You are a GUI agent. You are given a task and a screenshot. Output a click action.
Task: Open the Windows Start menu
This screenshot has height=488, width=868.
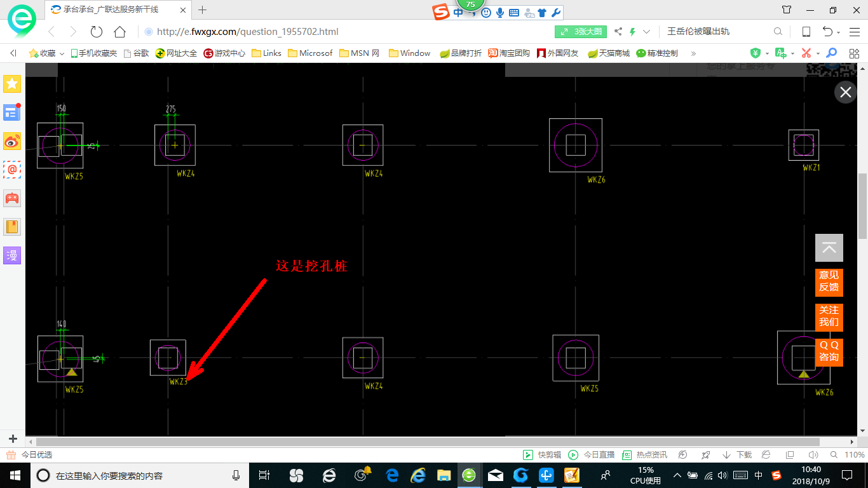tap(15, 475)
